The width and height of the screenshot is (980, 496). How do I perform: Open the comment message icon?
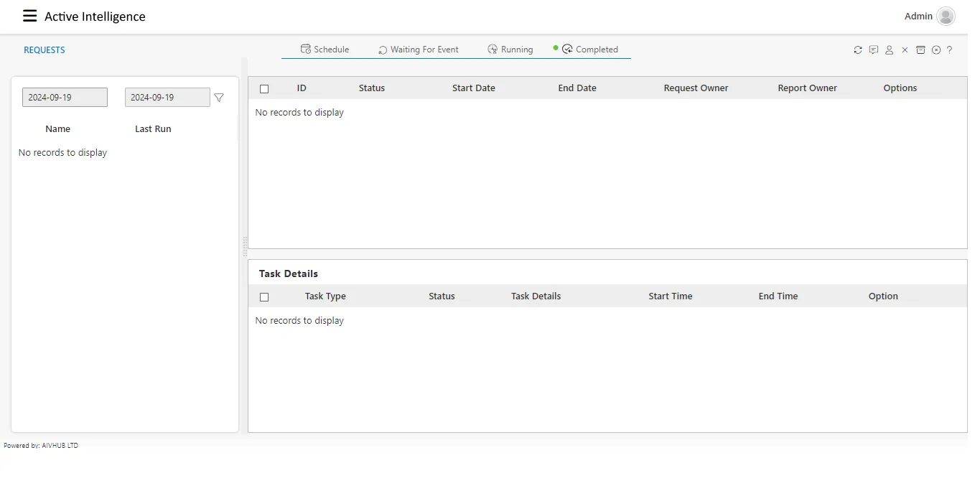(874, 50)
